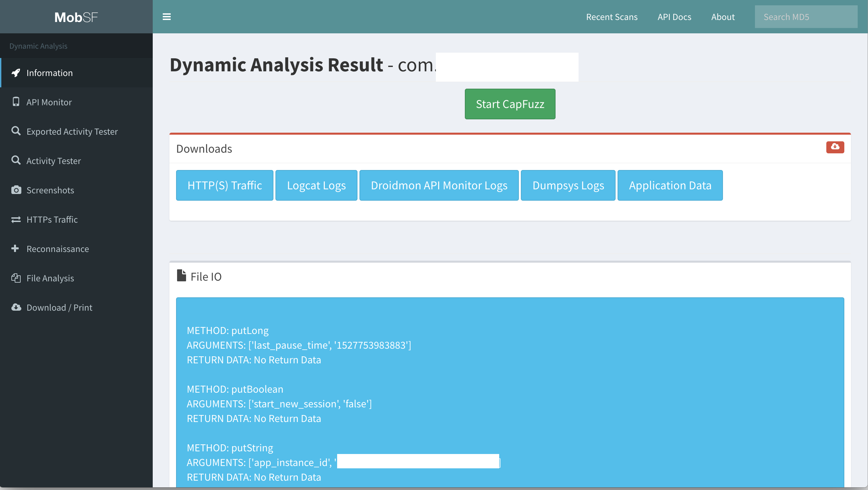Open the Reconnaissance section
This screenshot has height=490, width=868.
coord(77,249)
